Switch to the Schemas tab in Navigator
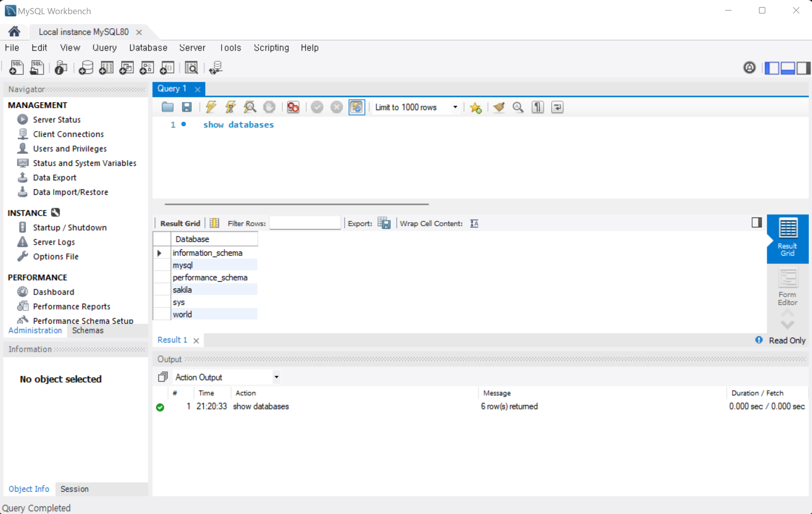812x514 pixels. coord(88,330)
